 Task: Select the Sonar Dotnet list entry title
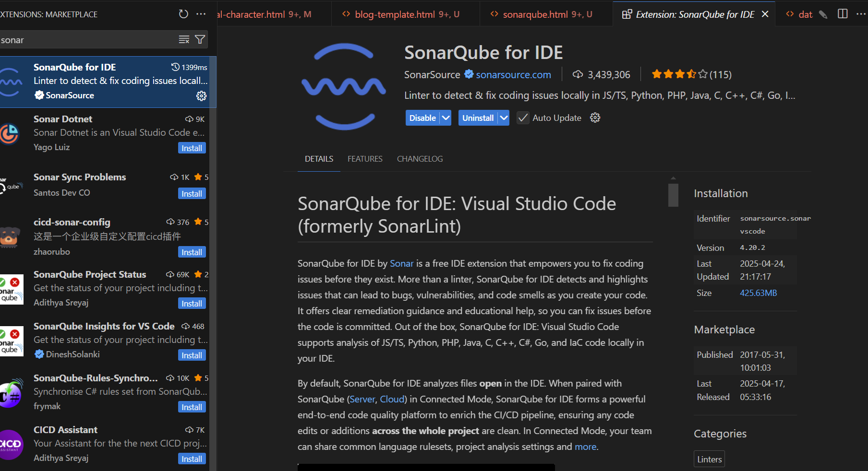tap(63, 119)
